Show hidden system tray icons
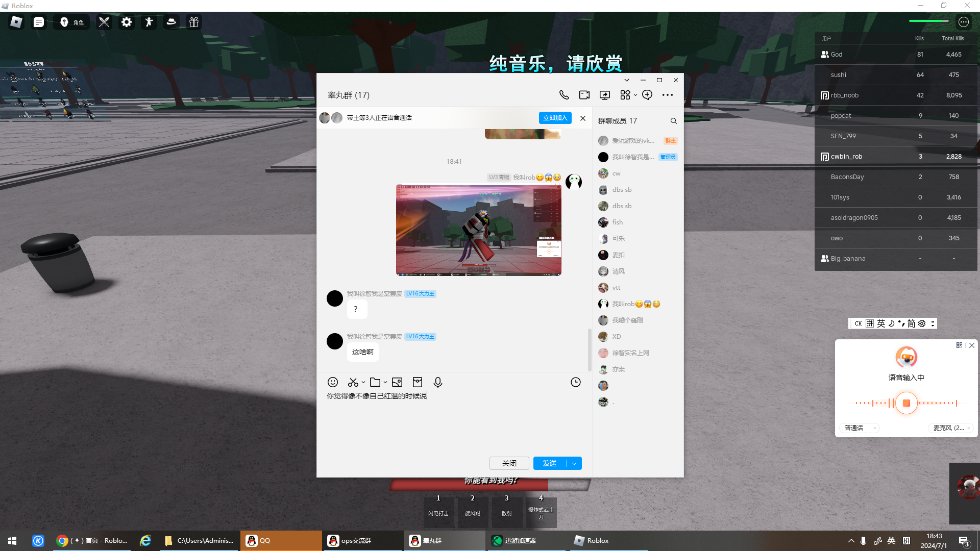980x551 pixels. coord(851,541)
